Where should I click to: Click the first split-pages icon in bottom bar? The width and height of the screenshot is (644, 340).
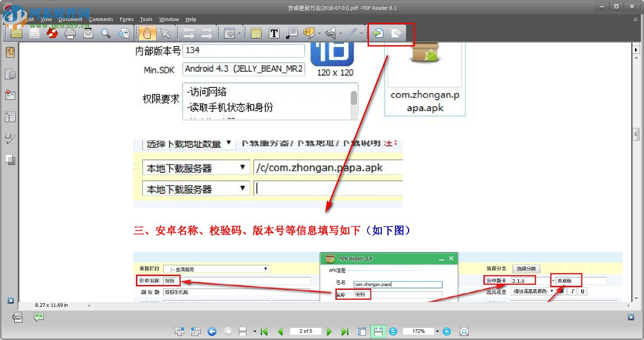point(180,331)
